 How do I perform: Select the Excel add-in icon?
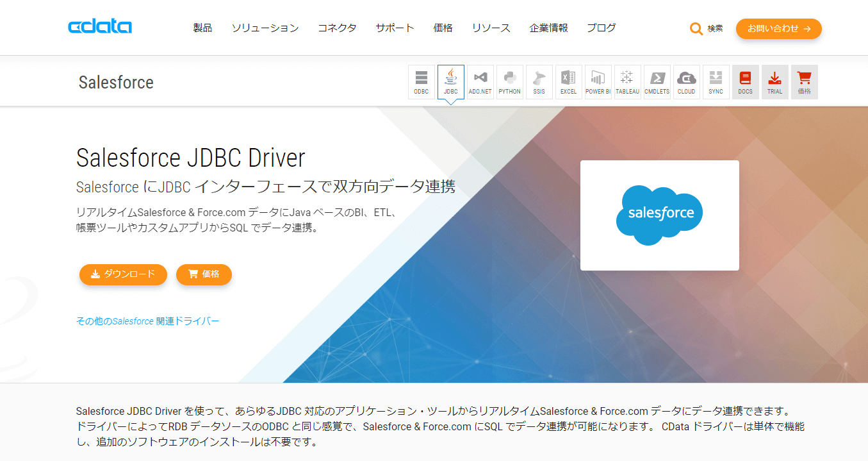click(569, 82)
